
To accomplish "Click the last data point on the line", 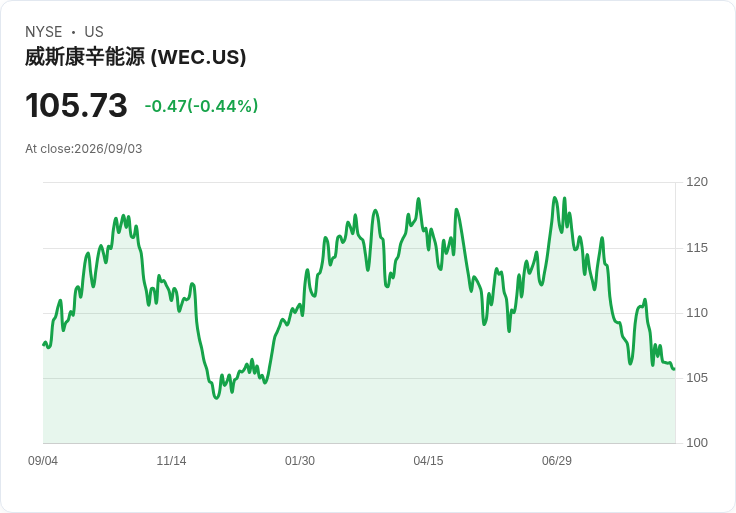I will 675,369.
